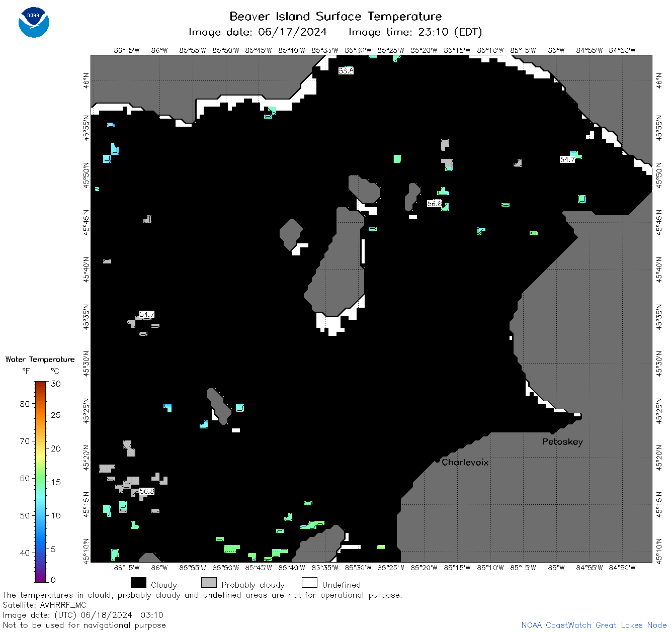The height and width of the screenshot is (633, 672).
Task: Click the 45°30'N latitude label on the right axis
Action: click(x=659, y=364)
